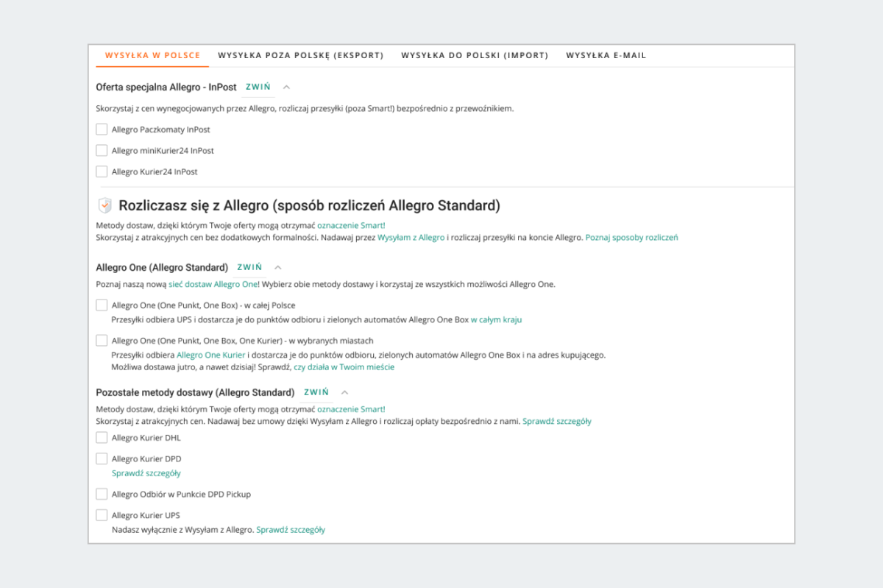
Task: Go to the Wysyłka e-mail tab
Action: click(x=606, y=56)
